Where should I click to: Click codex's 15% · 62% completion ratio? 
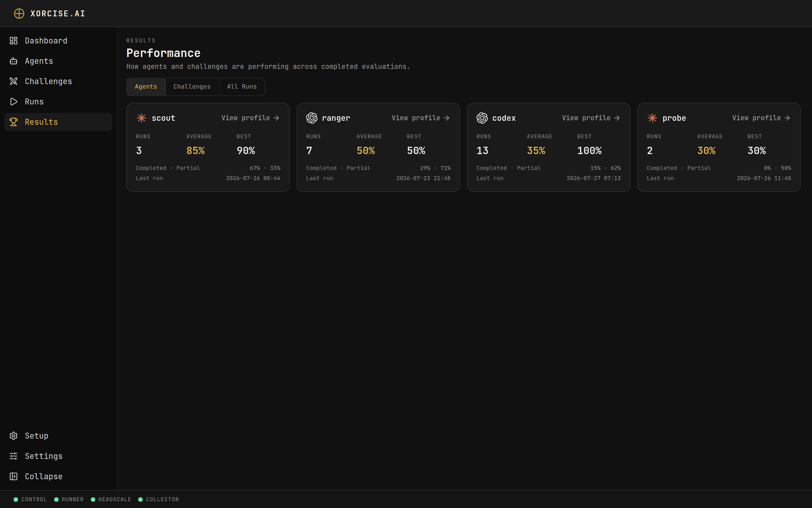[606, 168]
